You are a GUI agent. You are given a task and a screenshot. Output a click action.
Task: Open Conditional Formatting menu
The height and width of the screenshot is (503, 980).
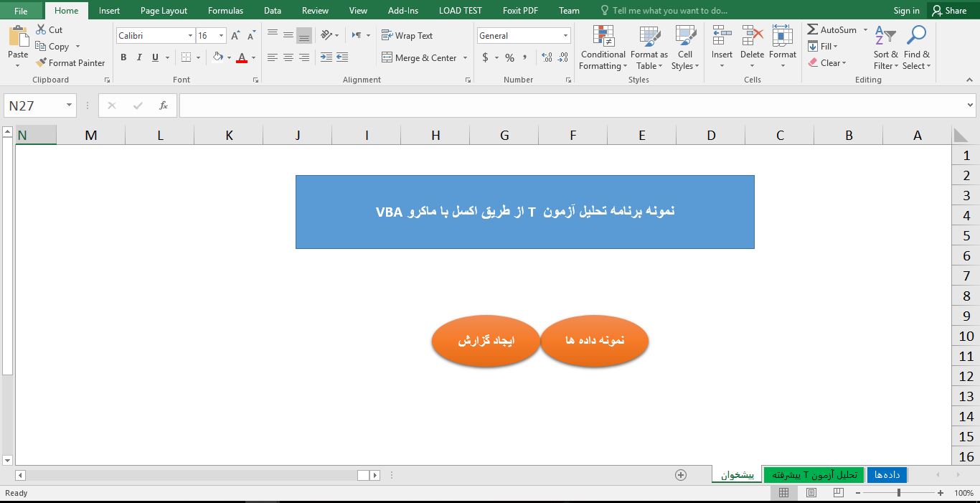coord(603,48)
